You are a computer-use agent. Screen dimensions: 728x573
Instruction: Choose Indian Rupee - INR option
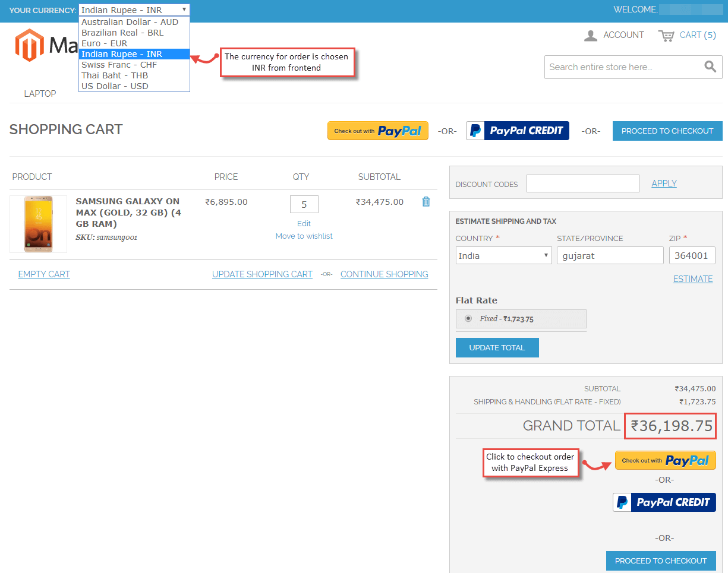(134, 54)
